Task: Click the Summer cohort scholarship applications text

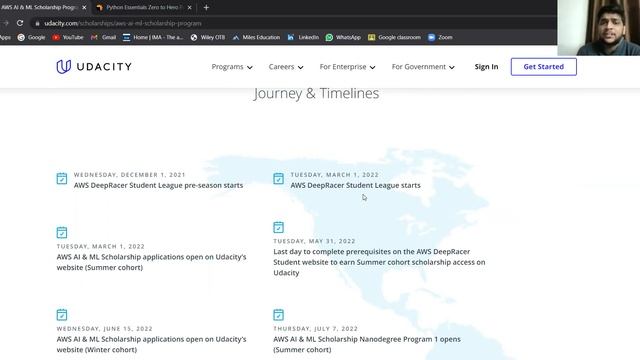Action: [x=151, y=262]
